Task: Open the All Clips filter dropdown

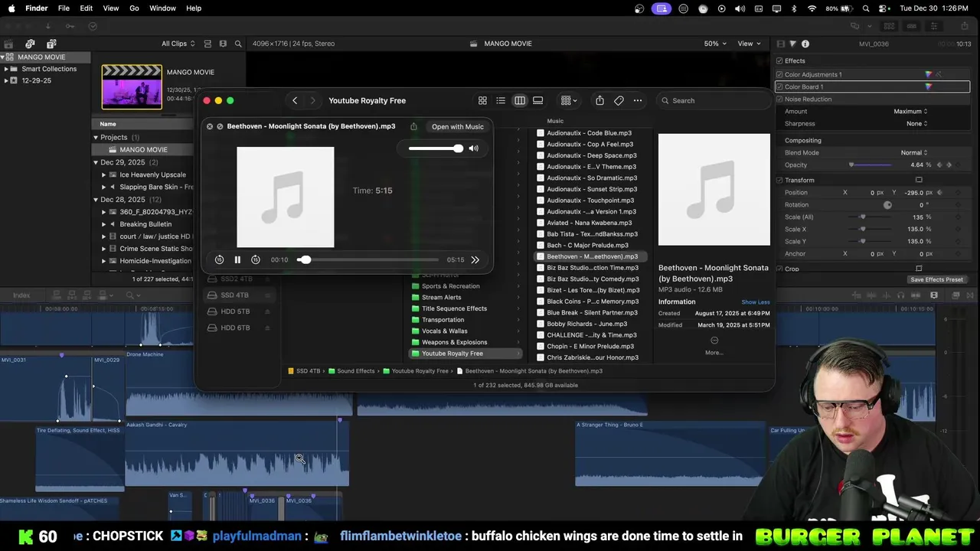Action: pos(178,44)
